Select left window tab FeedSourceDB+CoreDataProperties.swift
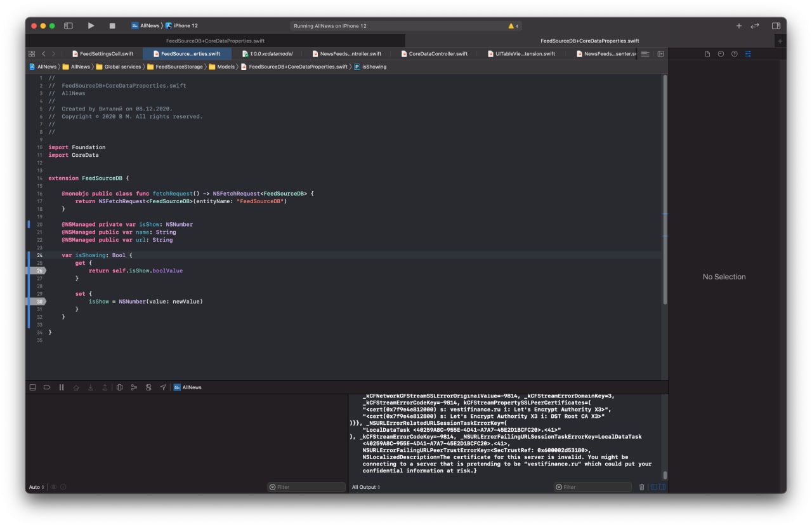The width and height of the screenshot is (812, 527). (x=216, y=41)
